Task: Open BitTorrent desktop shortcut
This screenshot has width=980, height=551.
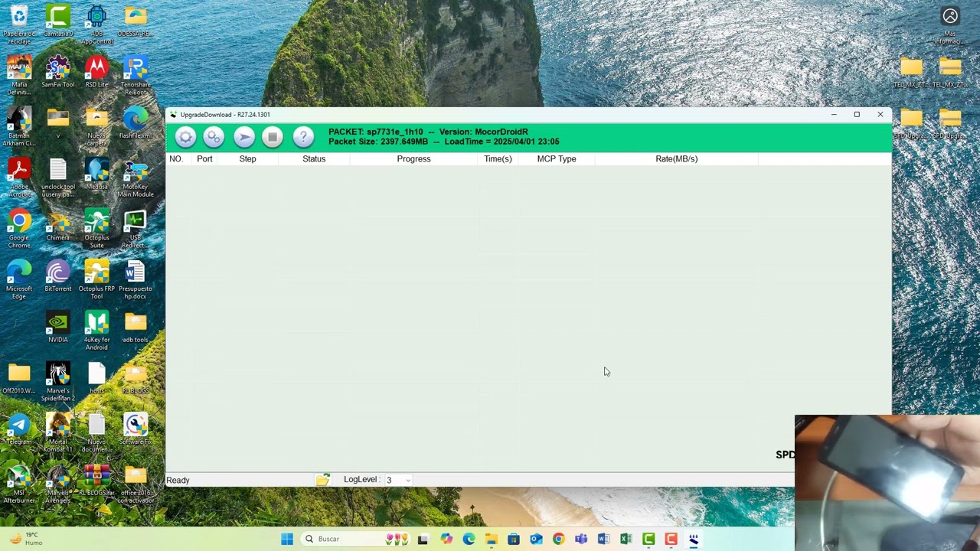Action: [58, 277]
